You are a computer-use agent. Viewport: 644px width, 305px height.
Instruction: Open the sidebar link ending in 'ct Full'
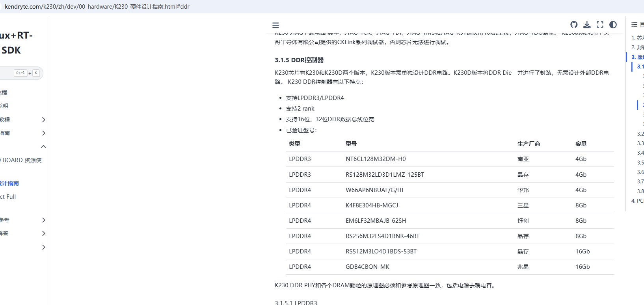point(8,197)
